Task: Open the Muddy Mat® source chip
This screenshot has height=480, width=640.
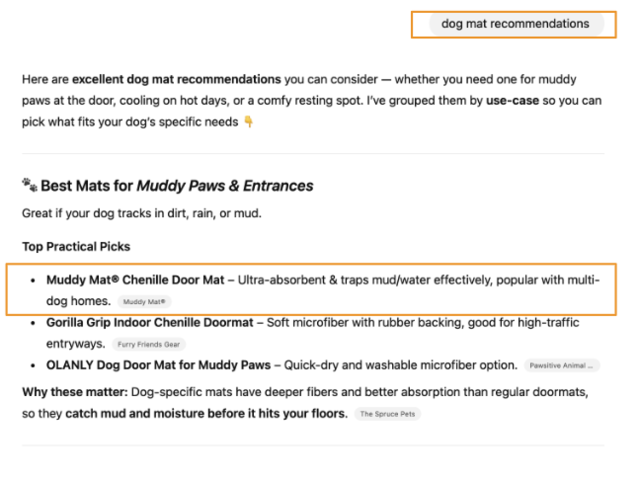Action: click(x=145, y=301)
